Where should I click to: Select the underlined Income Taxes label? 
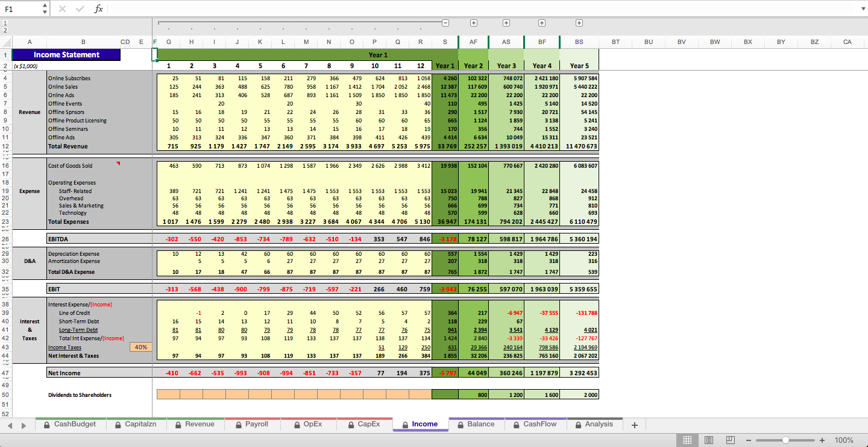point(64,347)
